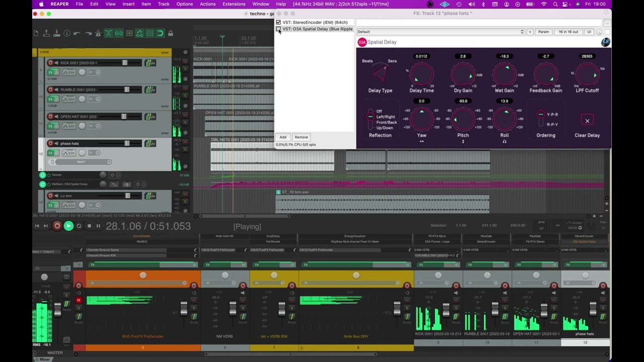Click the Delay Time knob
Viewport: 644px width, 362px height.
pos(422,74)
